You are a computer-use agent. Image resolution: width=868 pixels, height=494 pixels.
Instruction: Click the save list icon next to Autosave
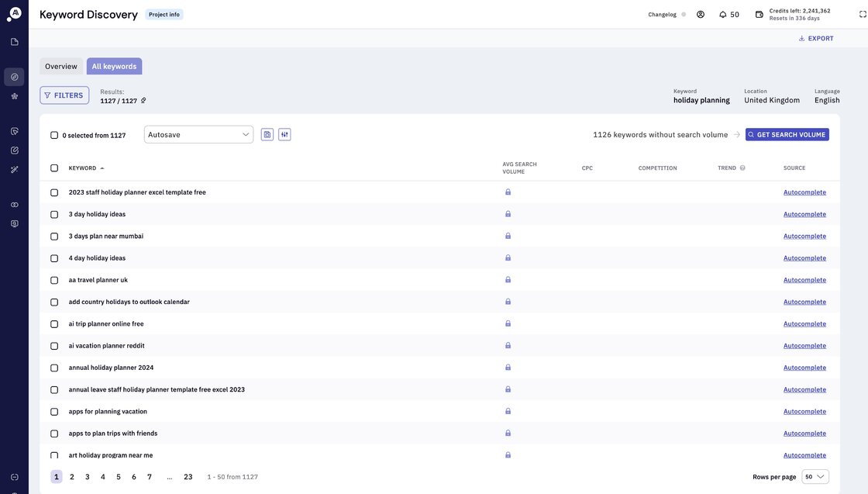pos(267,135)
